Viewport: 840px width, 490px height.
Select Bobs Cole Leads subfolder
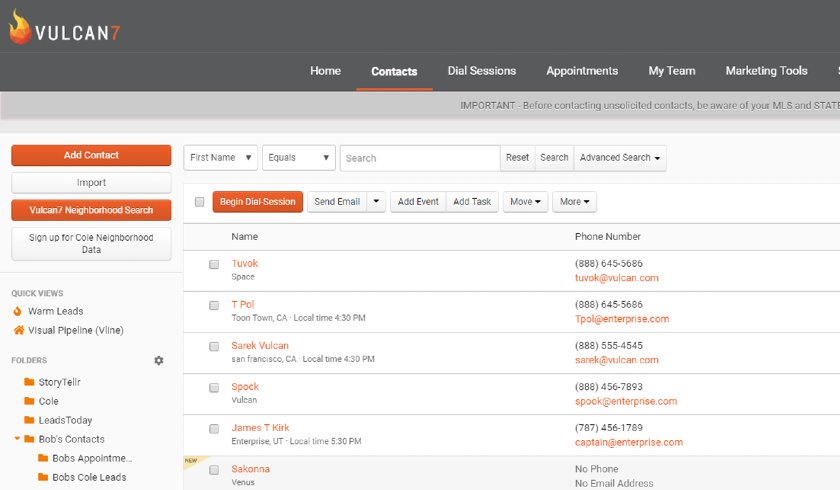[89, 477]
